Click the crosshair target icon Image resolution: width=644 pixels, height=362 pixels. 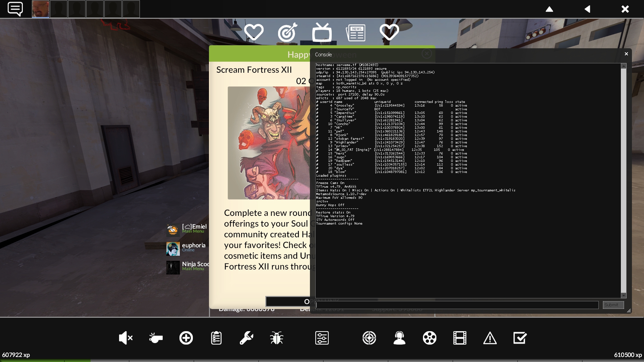coord(369,338)
